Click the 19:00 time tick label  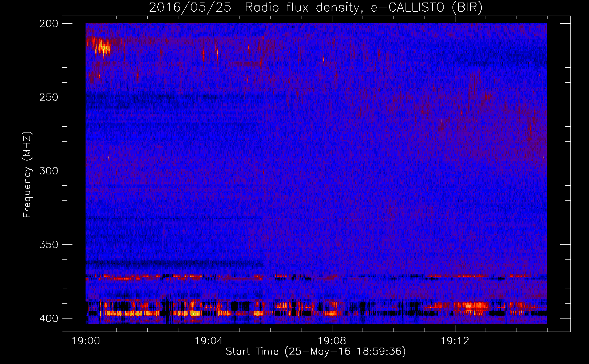tap(86, 341)
